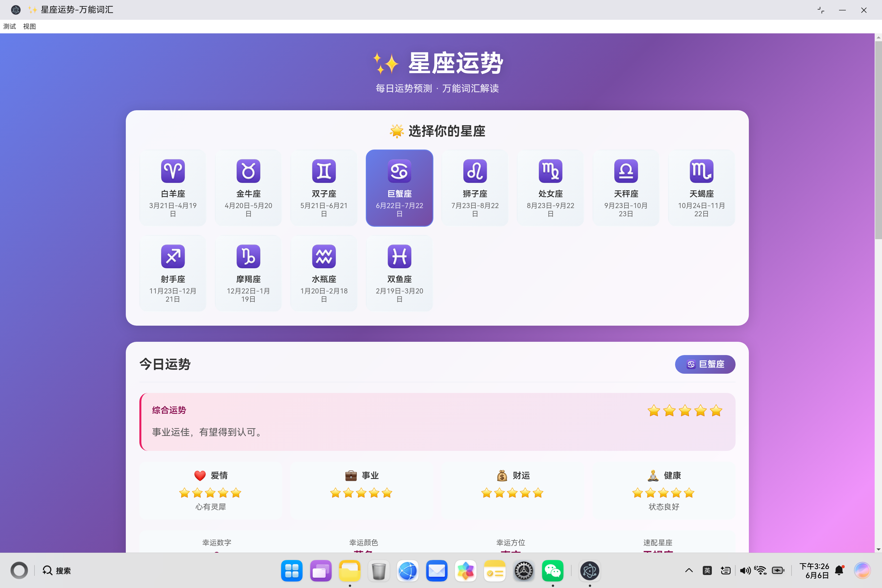
Task: Select the Capricorn 摩羯座 zodiac icon
Action: [248, 256]
